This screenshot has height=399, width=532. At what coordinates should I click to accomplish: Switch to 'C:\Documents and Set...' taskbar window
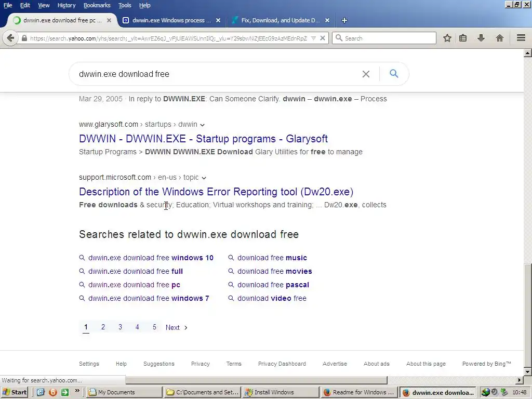pos(203,392)
